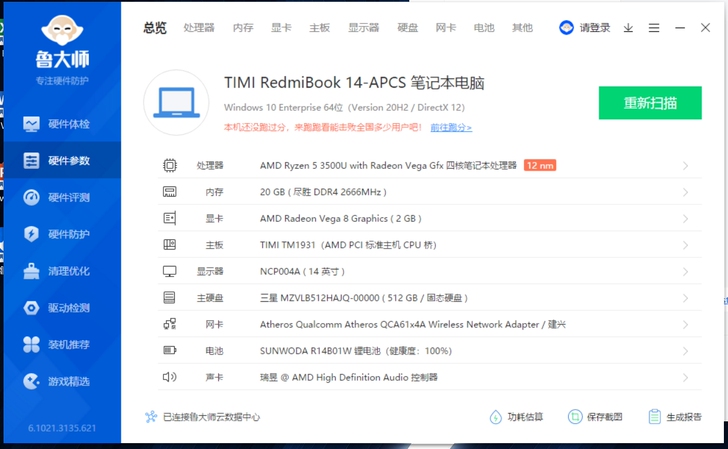Viewport: 728px width, 449px height.
Task: Switch to the 处理器 tab
Action: (199, 28)
